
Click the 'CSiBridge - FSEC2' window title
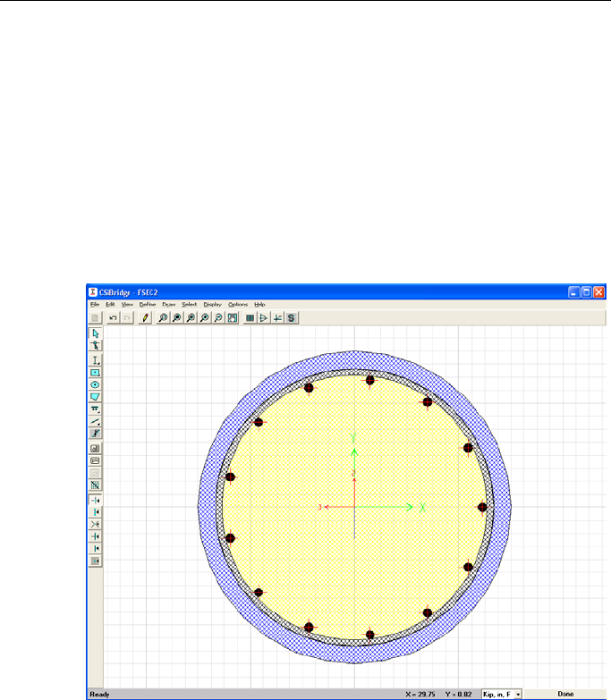tap(128, 292)
